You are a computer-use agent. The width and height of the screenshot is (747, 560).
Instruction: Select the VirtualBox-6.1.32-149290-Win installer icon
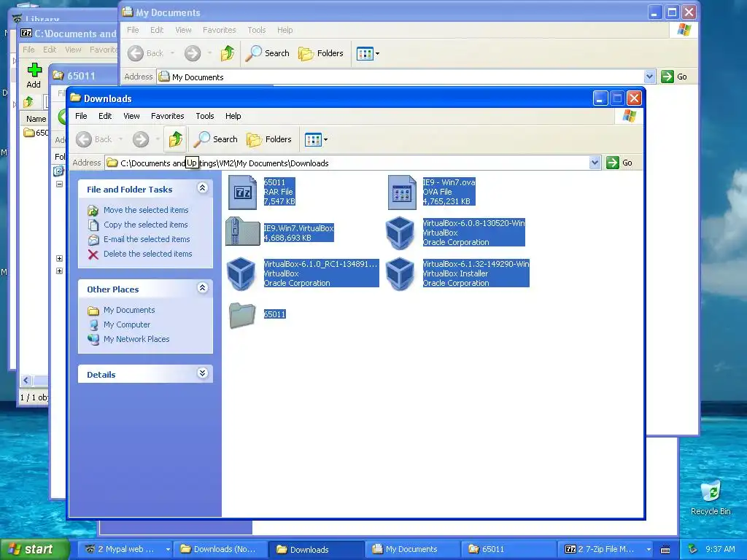[x=400, y=273]
